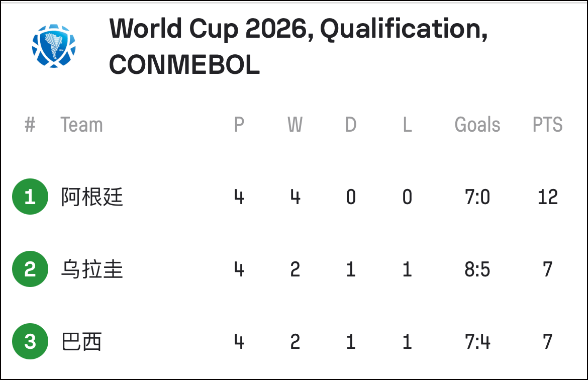Open the World Cup 2026 Qualification title
Screen dimensions: 588x380
tap(299, 46)
